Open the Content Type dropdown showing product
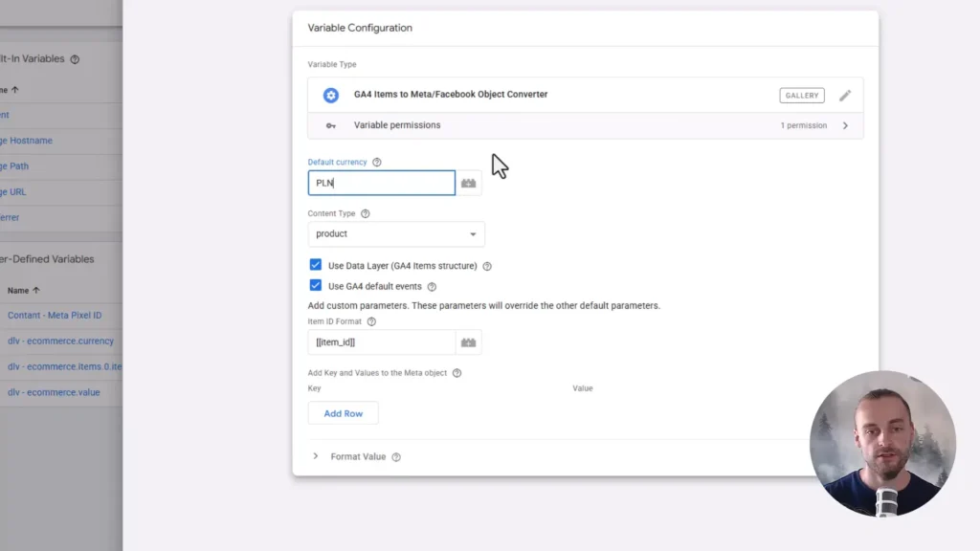 [x=396, y=233]
